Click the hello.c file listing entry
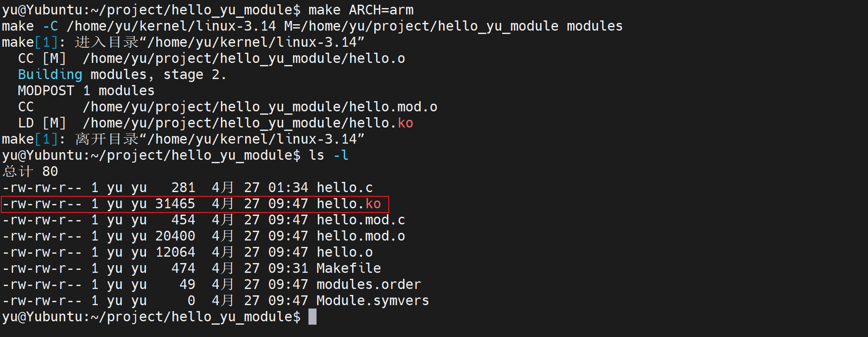Viewport: 868px width, 337px height. tap(345, 188)
